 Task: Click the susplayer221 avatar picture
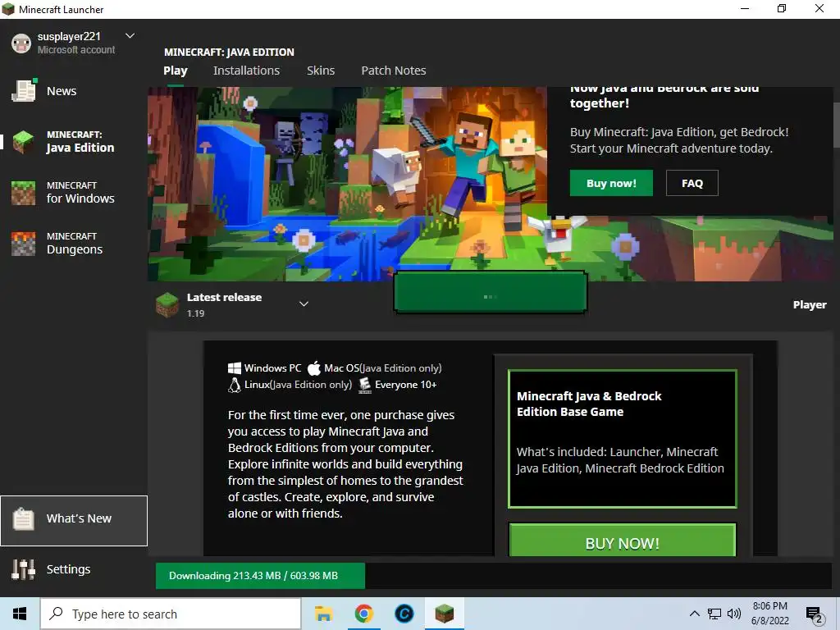(x=21, y=43)
